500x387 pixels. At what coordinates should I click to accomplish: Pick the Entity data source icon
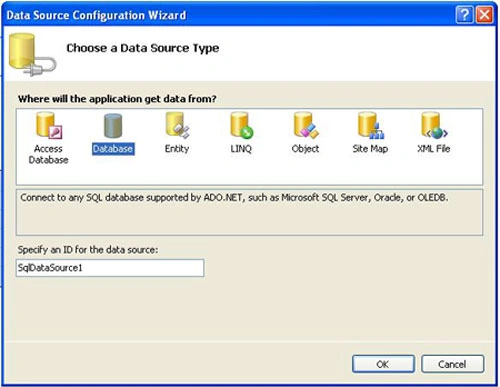pyautogui.click(x=178, y=125)
